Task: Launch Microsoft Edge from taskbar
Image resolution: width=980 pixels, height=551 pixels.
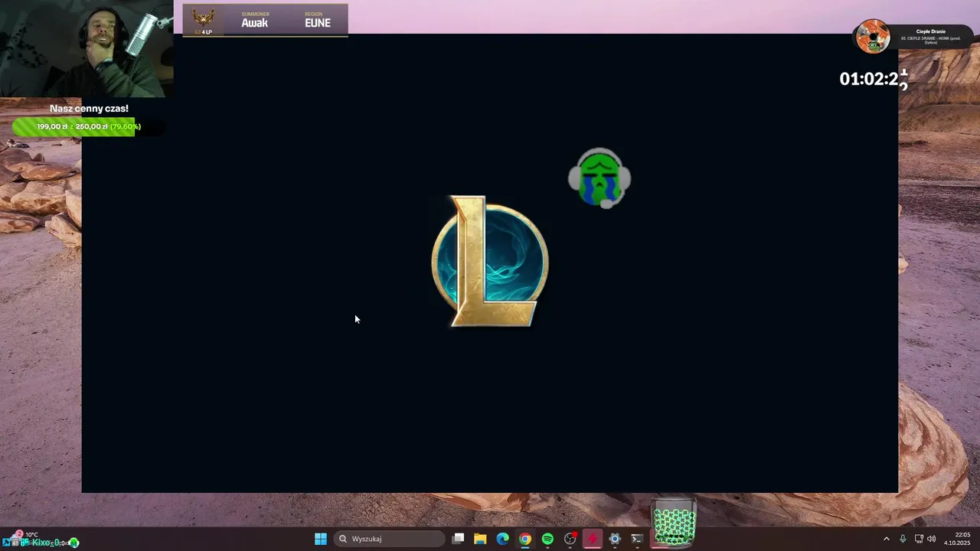Action: [502, 539]
